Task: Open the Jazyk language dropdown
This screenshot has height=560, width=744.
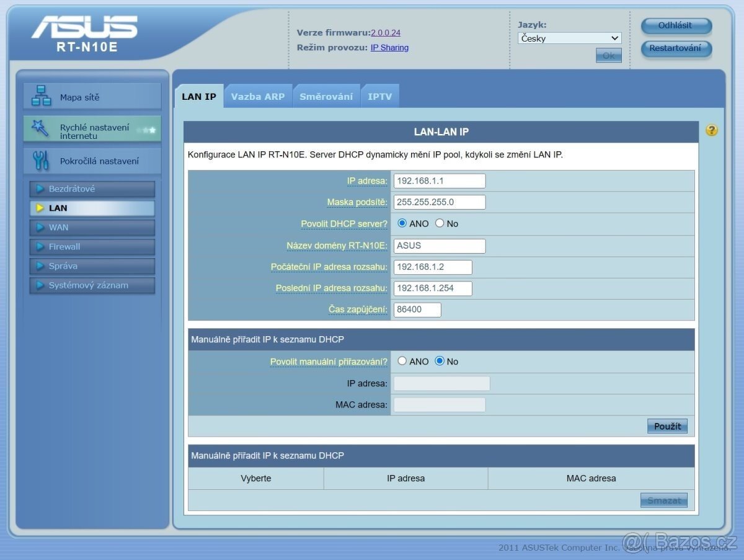Action: point(569,38)
